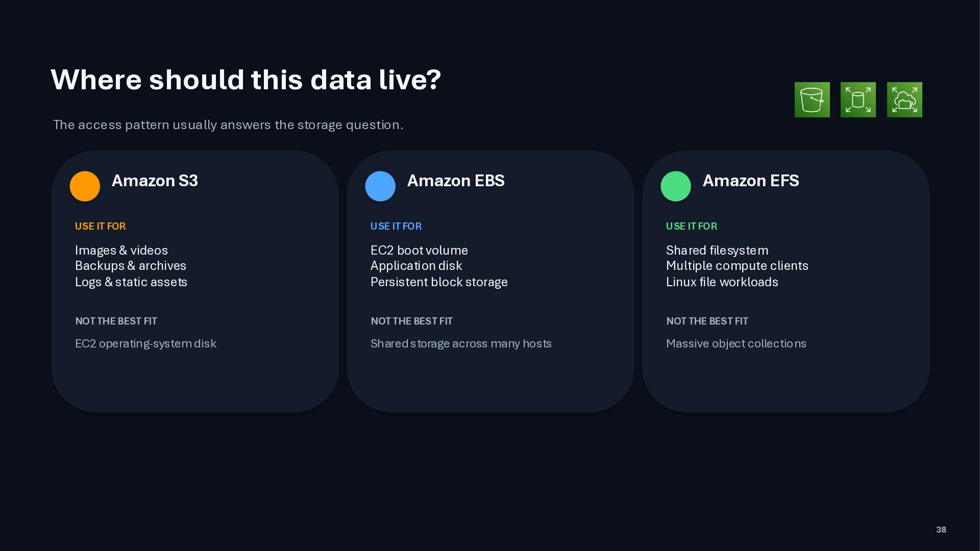This screenshot has height=551, width=980.
Task: Select the "Persistent block storage" line
Action: pos(439,282)
